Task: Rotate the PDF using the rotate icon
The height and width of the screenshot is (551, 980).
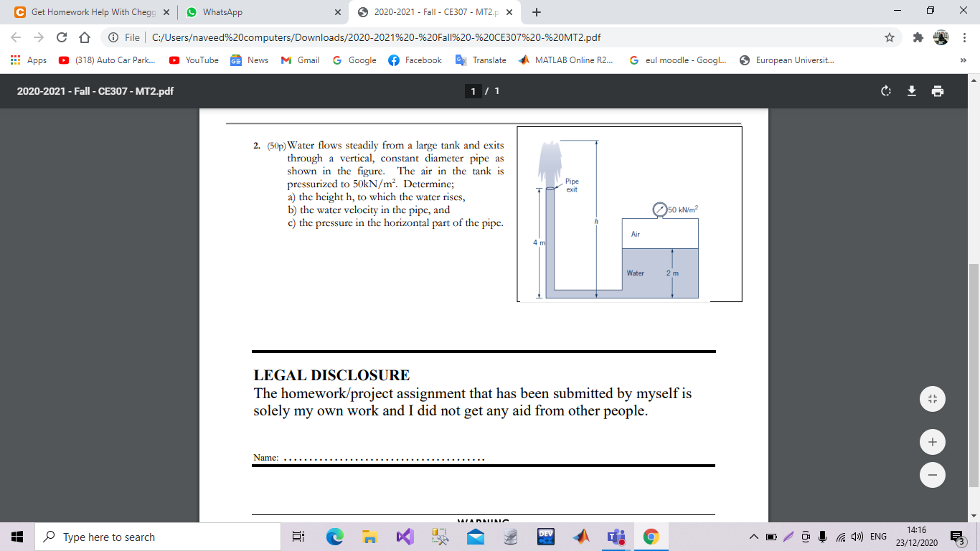Action: click(886, 91)
